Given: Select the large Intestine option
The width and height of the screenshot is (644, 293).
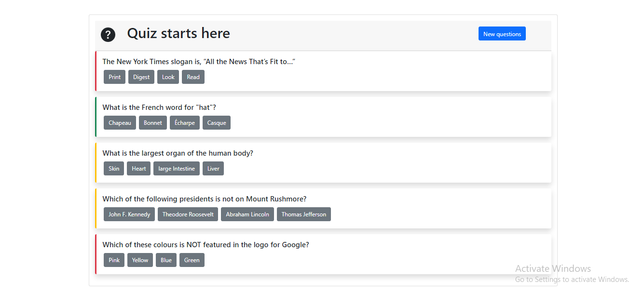Looking at the screenshot, I should [177, 169].
